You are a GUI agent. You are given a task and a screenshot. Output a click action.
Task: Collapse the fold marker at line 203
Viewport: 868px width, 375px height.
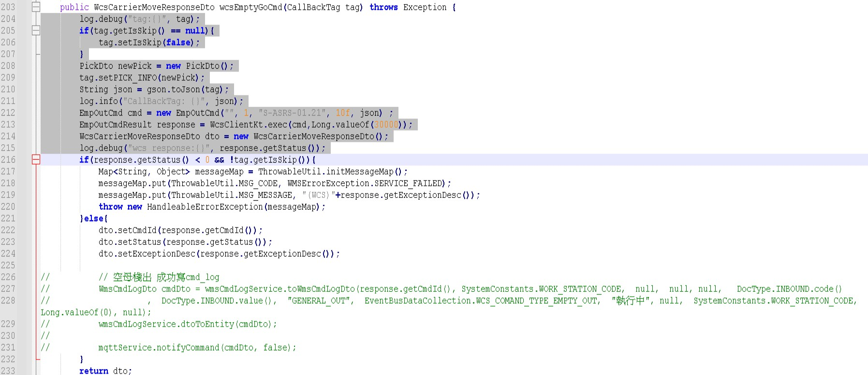pos(36,7)
